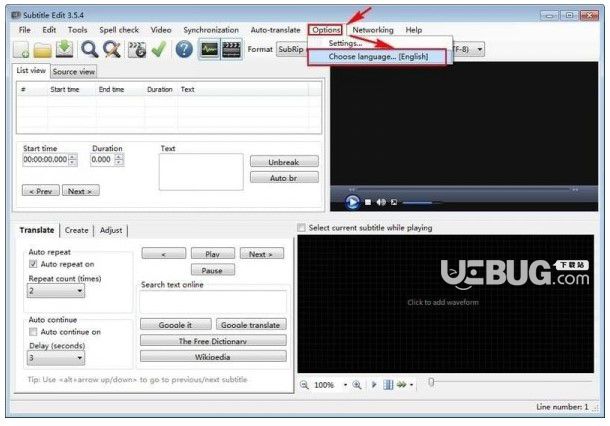Click the Search text online input box

(213, 302)
